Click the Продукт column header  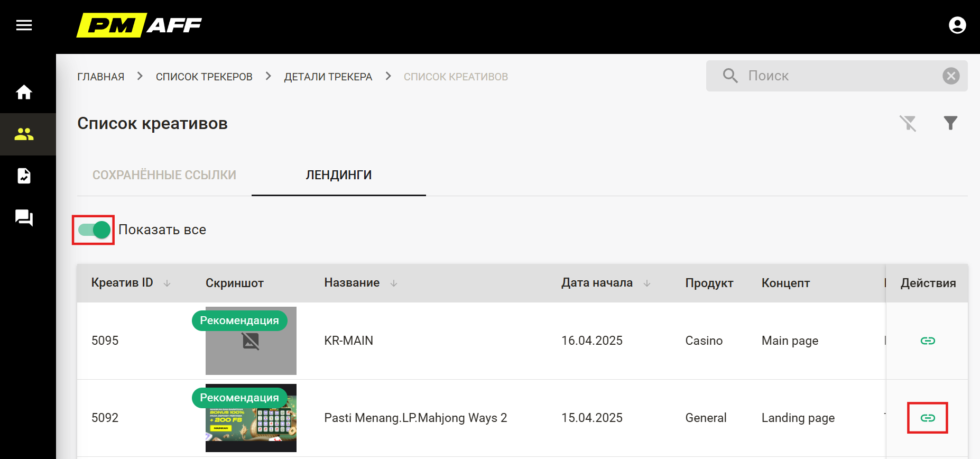[709, 283]
